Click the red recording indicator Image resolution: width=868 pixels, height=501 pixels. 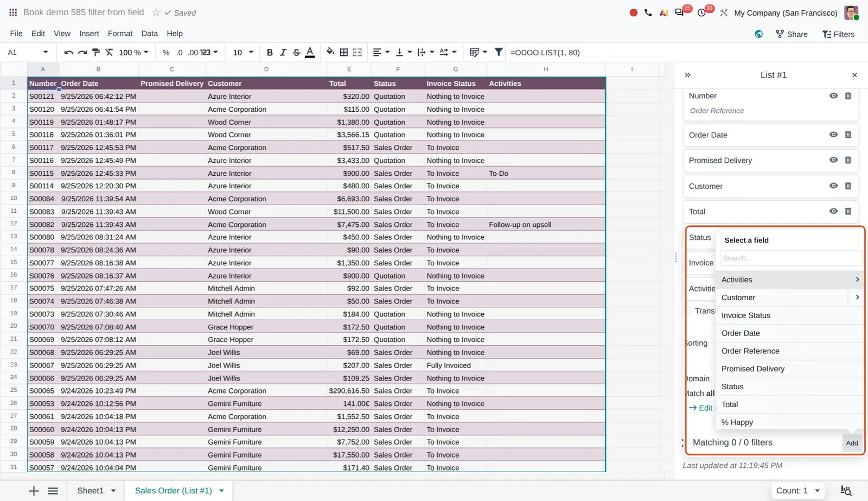633,12
